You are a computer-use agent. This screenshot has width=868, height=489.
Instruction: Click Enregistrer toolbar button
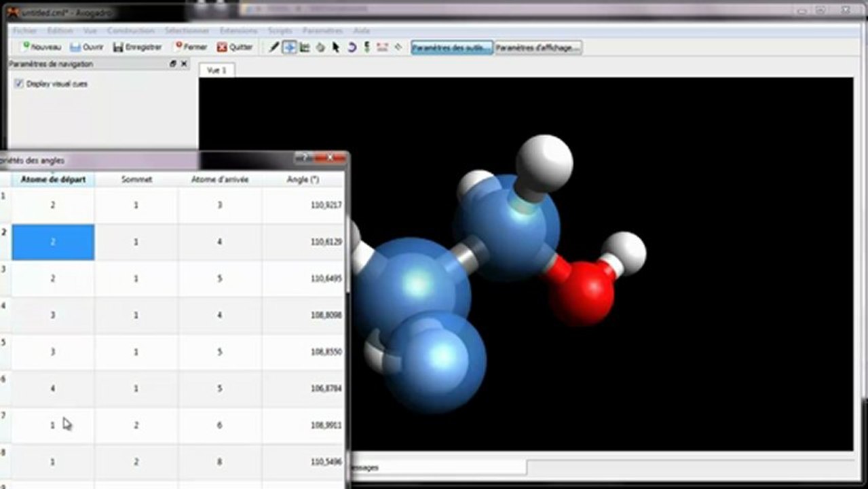138,48
